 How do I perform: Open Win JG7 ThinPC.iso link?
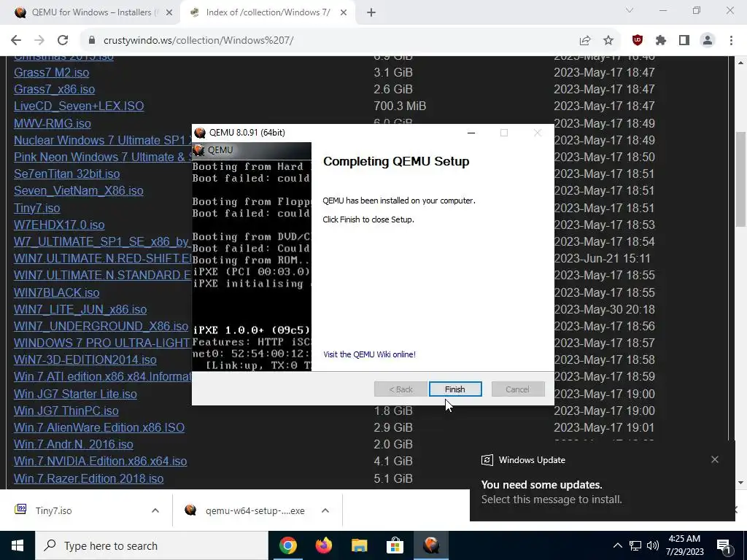(66, 411)
